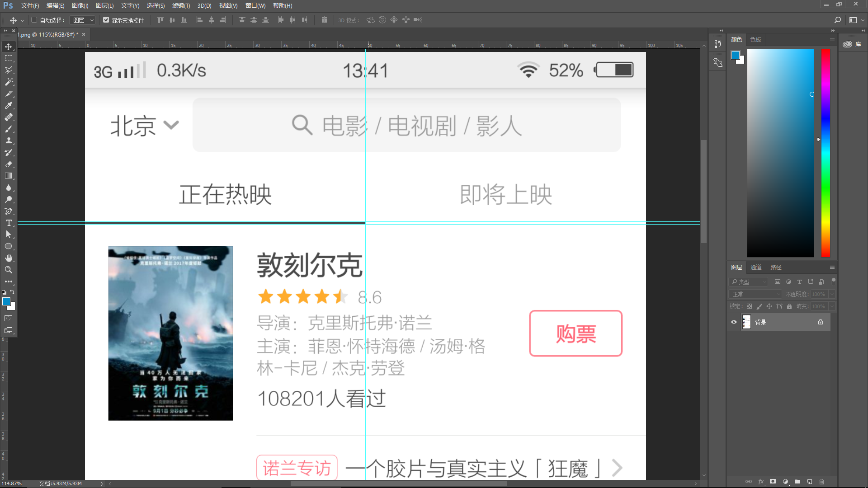Create a new layer using panel icon
Screen dimensions: 868x488
[x=810, y=482]
